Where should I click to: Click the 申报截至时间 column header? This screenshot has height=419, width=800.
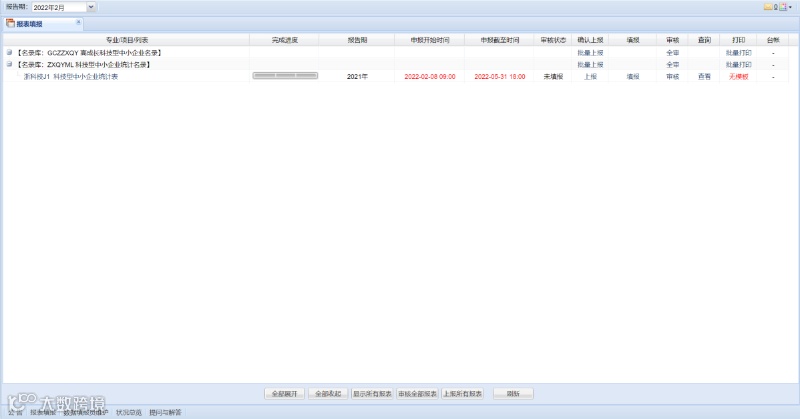click(x=499, y=40)
